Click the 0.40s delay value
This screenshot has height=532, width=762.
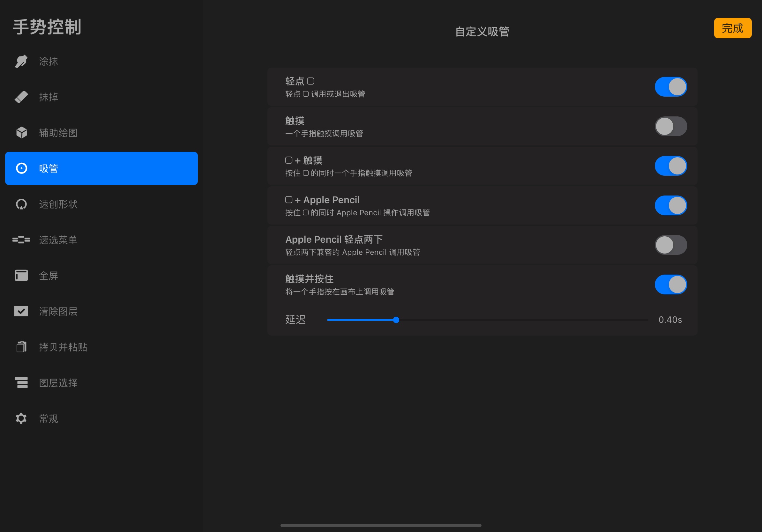670,320
